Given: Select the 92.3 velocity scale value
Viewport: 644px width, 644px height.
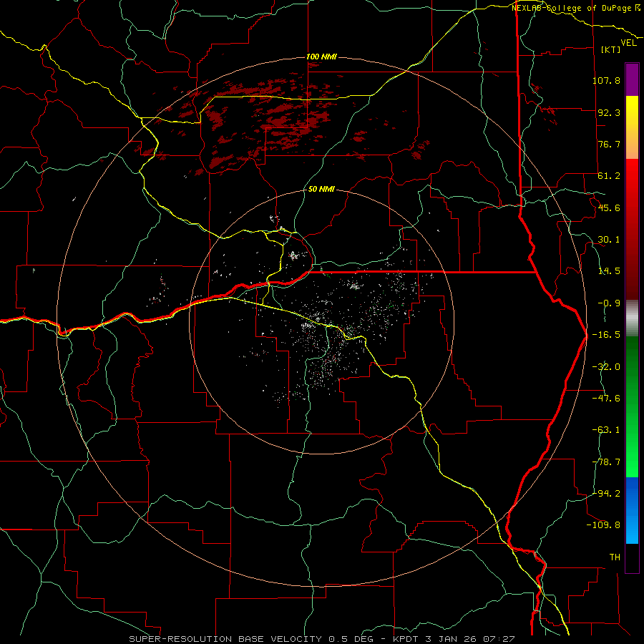Looking at the screenshot, I should 609,112.
